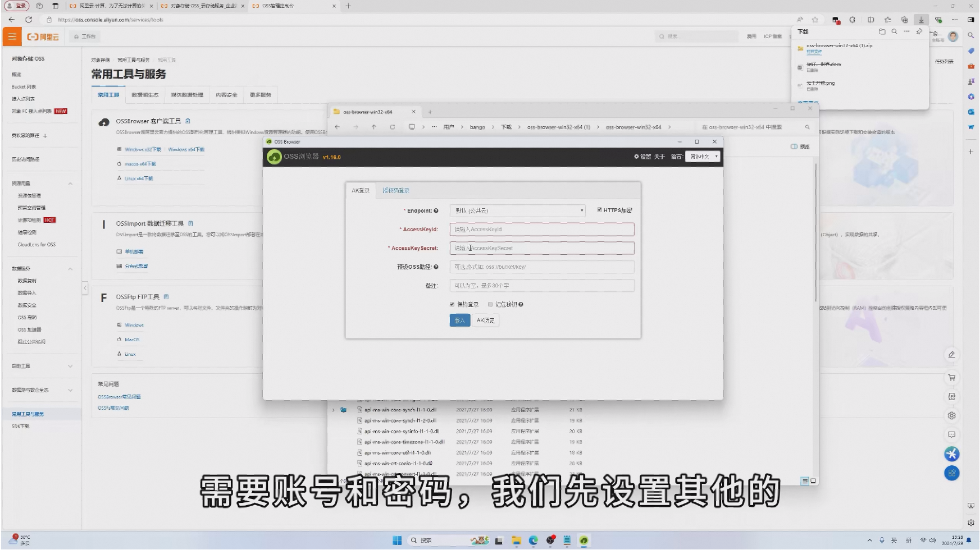Collapse the 资源用量 sidebar section
This screenshot has height=550, width=980.
pos(70,184)
